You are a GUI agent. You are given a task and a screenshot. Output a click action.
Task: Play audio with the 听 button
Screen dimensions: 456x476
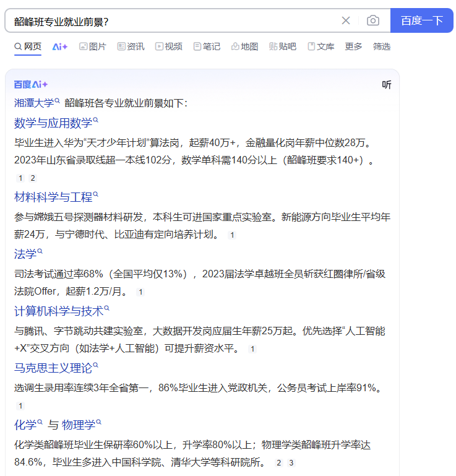[x=387, y=85]
